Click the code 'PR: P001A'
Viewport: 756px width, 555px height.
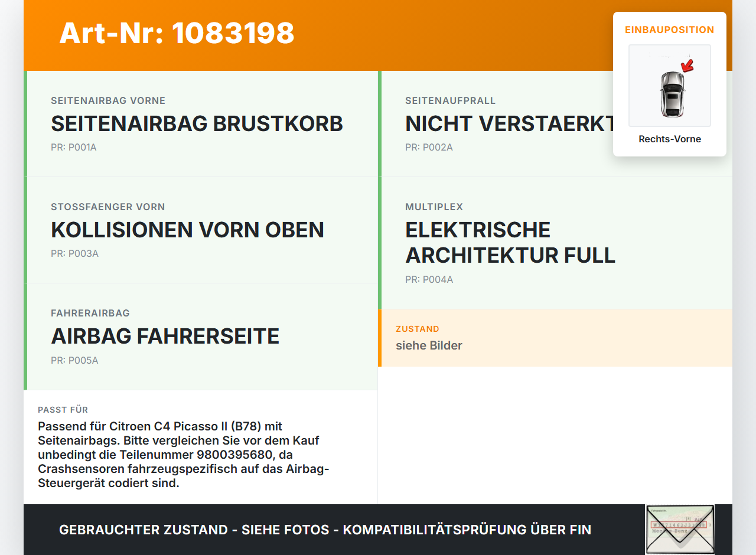click(74, 148)
